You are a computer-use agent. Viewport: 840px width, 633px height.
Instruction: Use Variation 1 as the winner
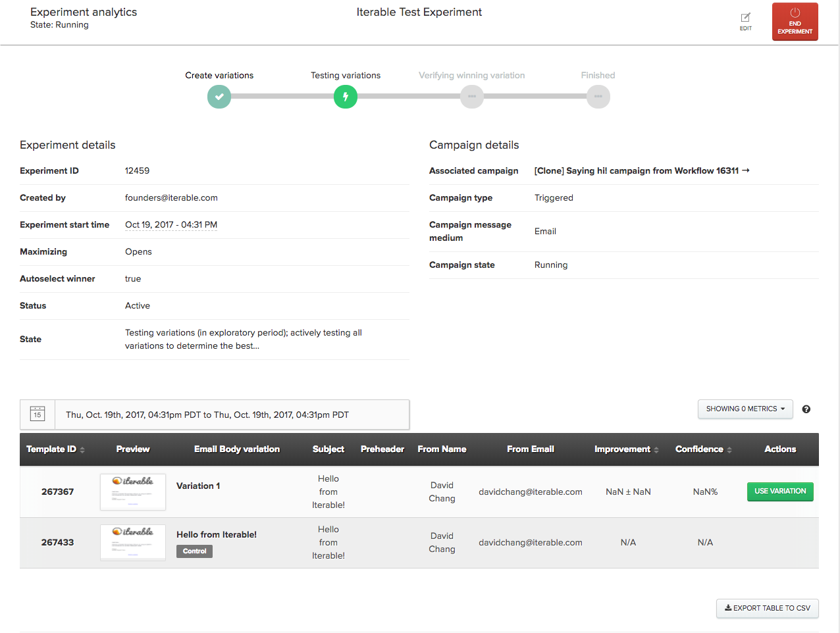[x=780, y=492]
